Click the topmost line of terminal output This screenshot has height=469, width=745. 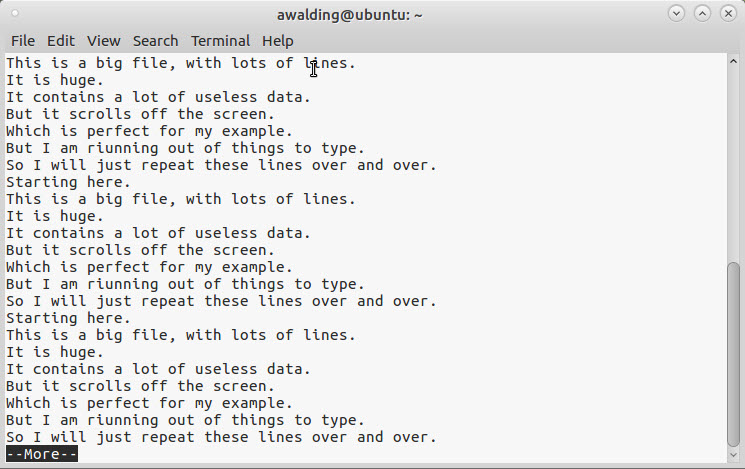[180, 63]
